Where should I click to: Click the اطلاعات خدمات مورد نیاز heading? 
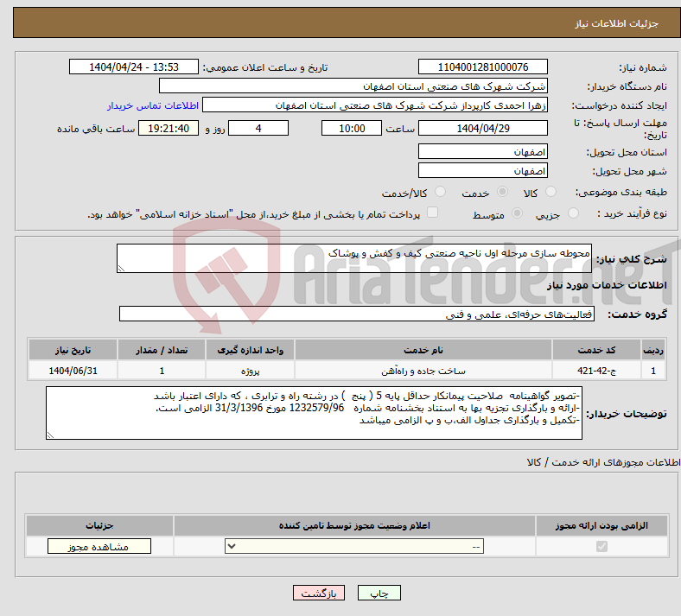tap(607, 285)
